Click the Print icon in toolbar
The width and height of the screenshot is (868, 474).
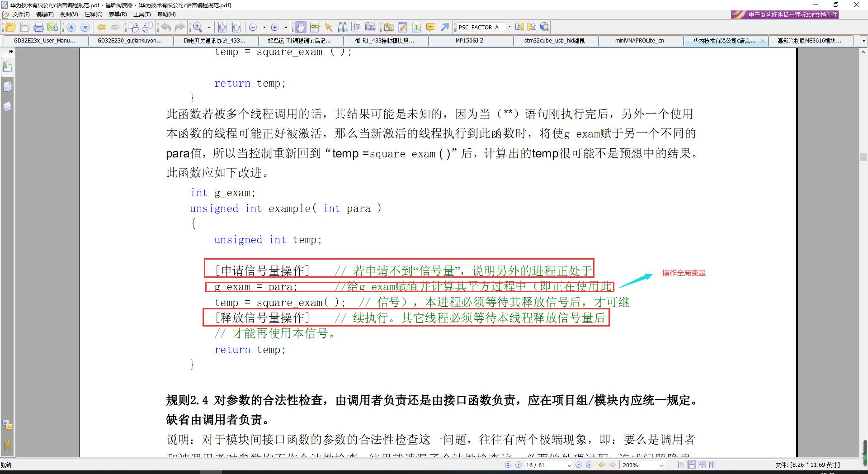coord(39,27)
